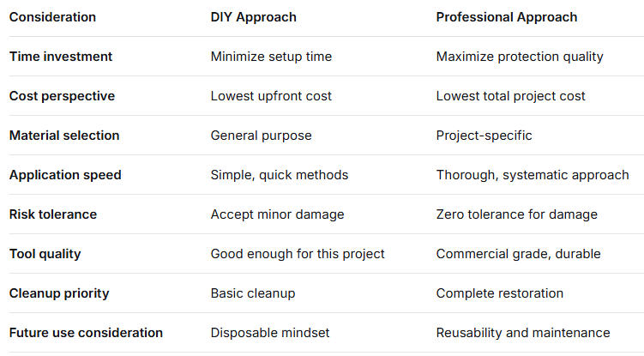Click the 'Lowest total project cost' cell
The width and height of the screenshot is (644, 356).
pos(510,96)
